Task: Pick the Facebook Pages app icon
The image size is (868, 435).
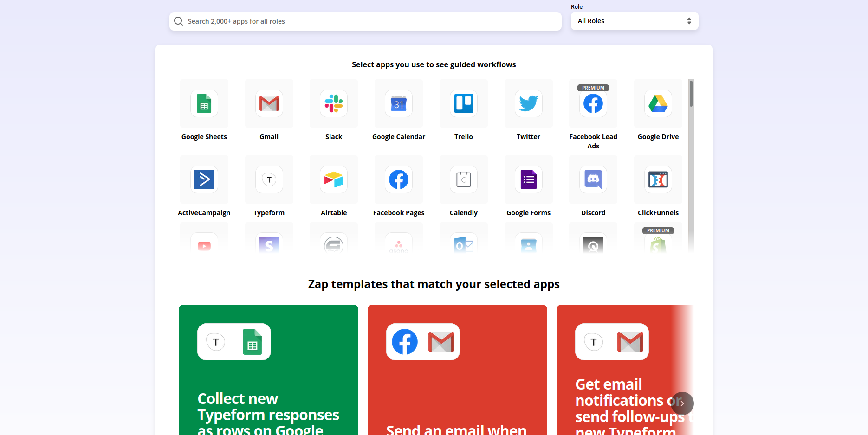Action: (399, 179)
